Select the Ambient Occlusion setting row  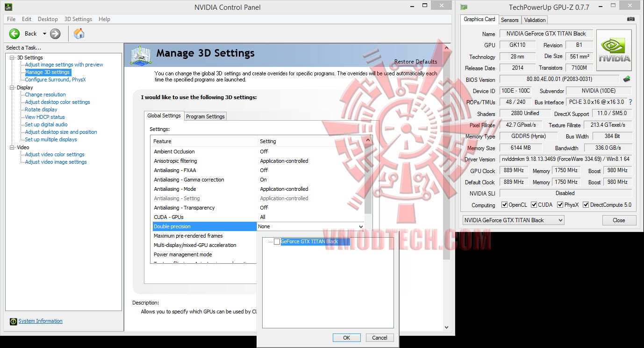(x=258, y=152)
